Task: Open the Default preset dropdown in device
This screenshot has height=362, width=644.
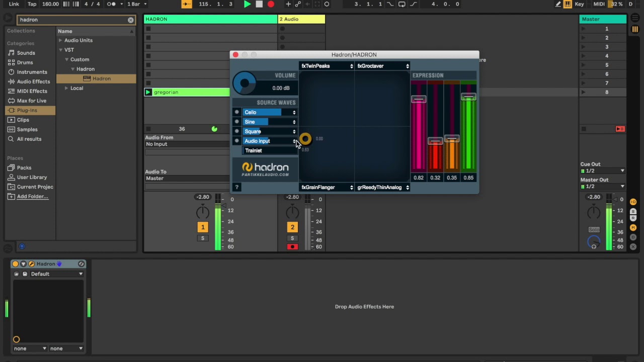Action: [56, 274]
